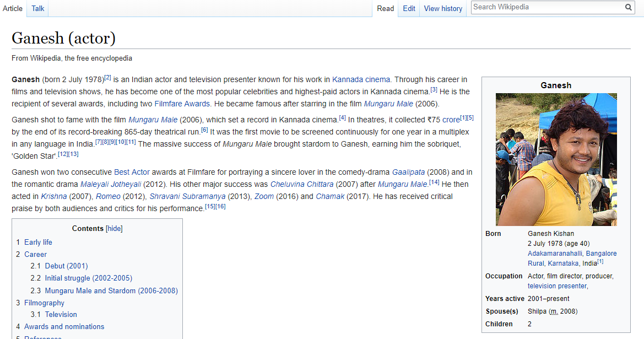The image size is (644, 339).
Task: Follow the crore link
Action: click(x=451, y=120)
